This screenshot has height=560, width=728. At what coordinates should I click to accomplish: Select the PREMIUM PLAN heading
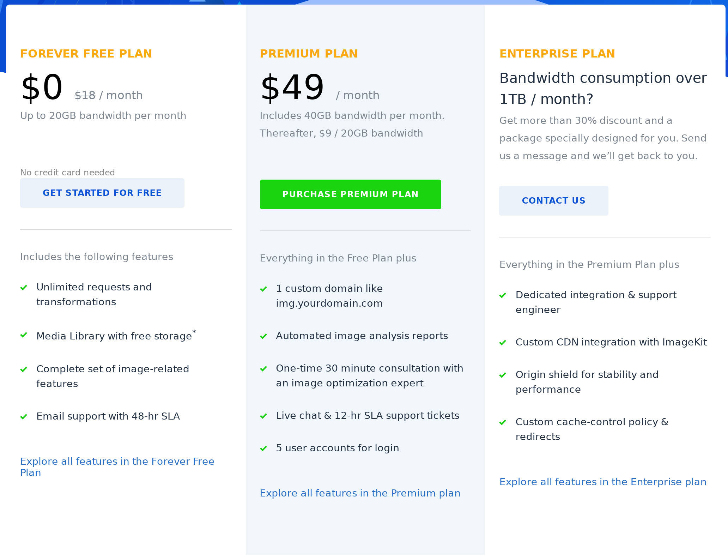[309, 54]
